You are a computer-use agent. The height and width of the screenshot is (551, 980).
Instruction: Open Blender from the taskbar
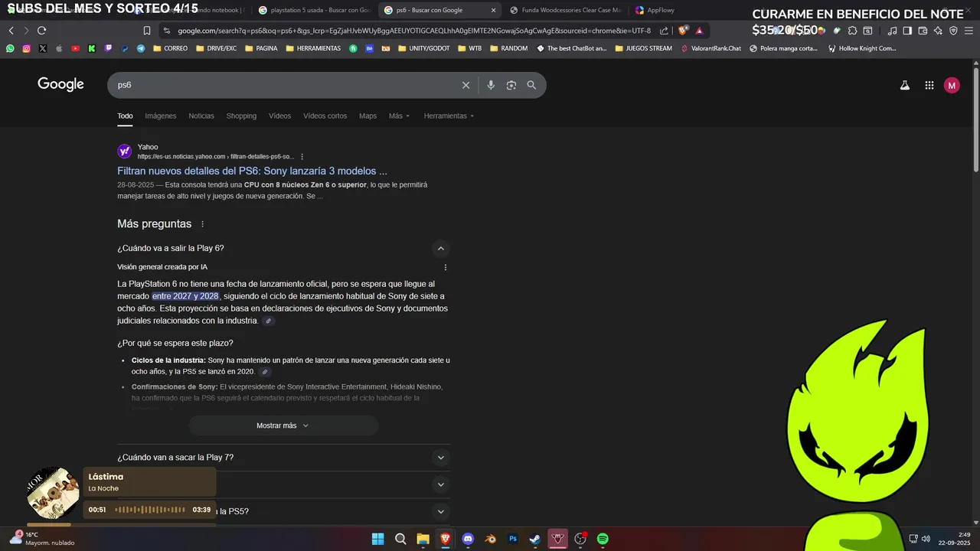point(491,539)
